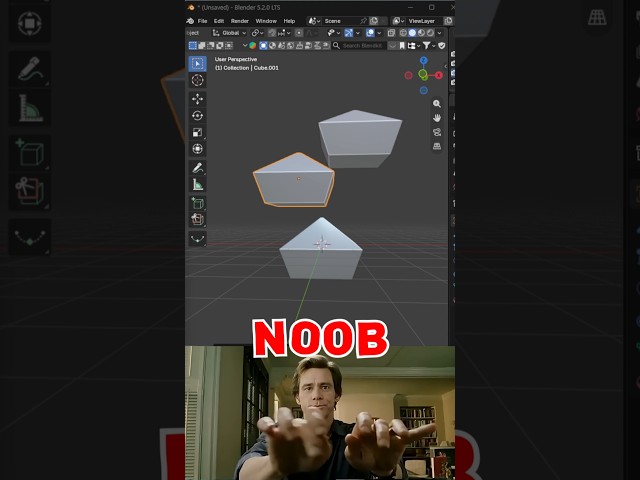Choose the highlighted BlenderKit models asset icon
This screenshot has height=480, width=640.
(x=263, y=46)
